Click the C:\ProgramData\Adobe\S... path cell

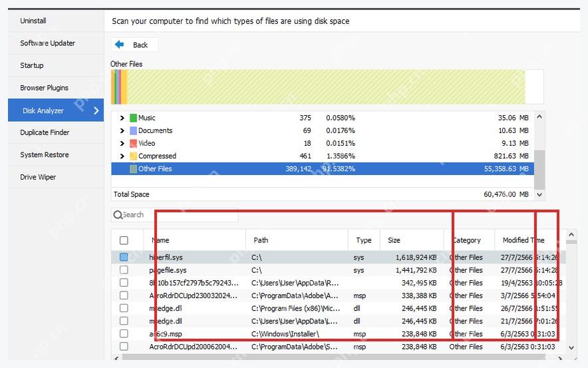tap(295, 347)
